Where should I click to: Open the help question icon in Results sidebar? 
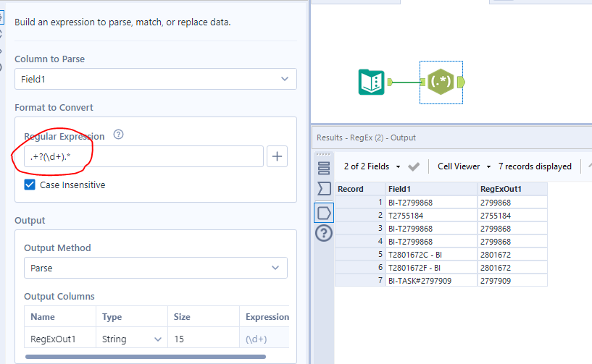pyautogui.click(x=324, y=233)
